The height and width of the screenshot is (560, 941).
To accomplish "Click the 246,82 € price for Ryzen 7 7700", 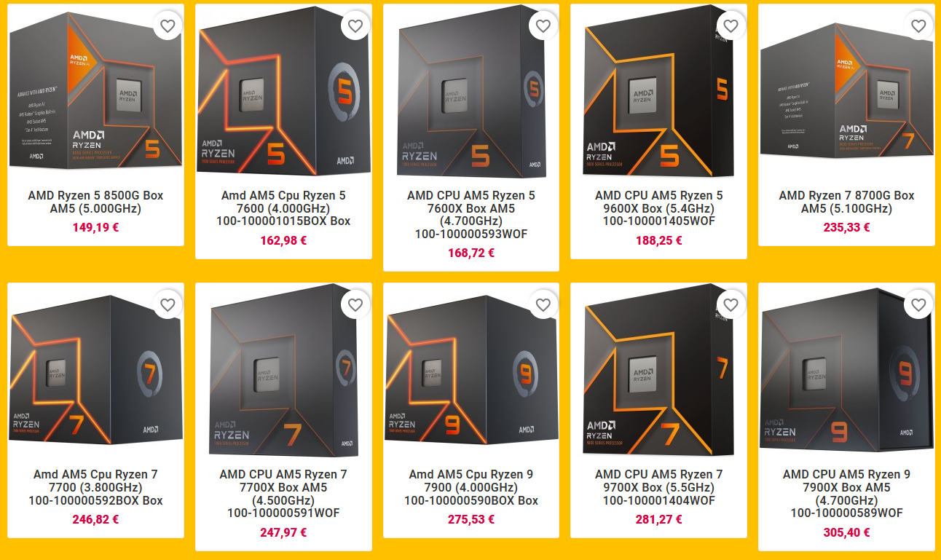I will tap(95, 519).
